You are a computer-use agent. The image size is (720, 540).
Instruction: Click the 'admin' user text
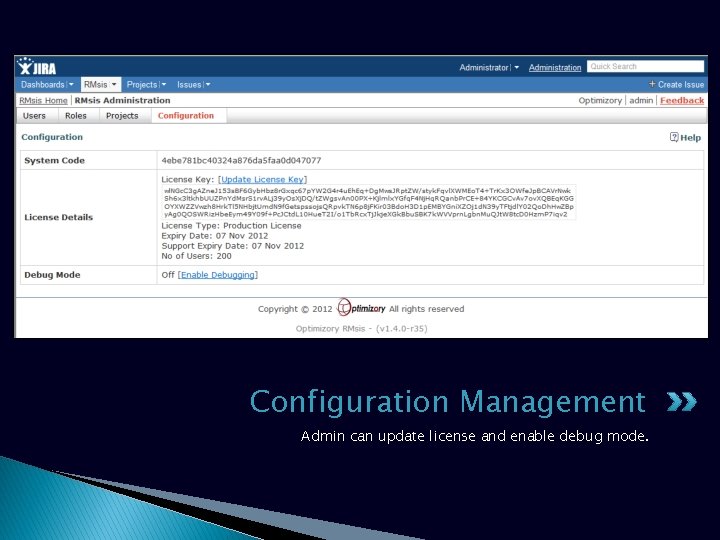(641, 101)
